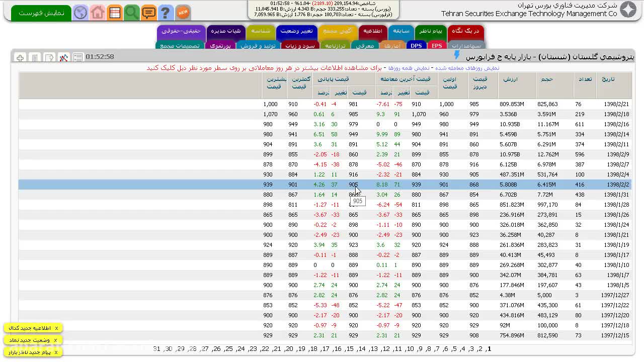Click the blue lightning bolt next to symbol name

click(x=457, y=55)
